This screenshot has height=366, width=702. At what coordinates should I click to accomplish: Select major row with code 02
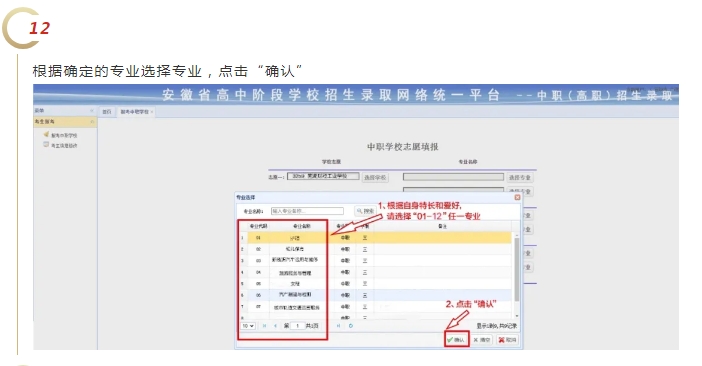click(375, 249)
